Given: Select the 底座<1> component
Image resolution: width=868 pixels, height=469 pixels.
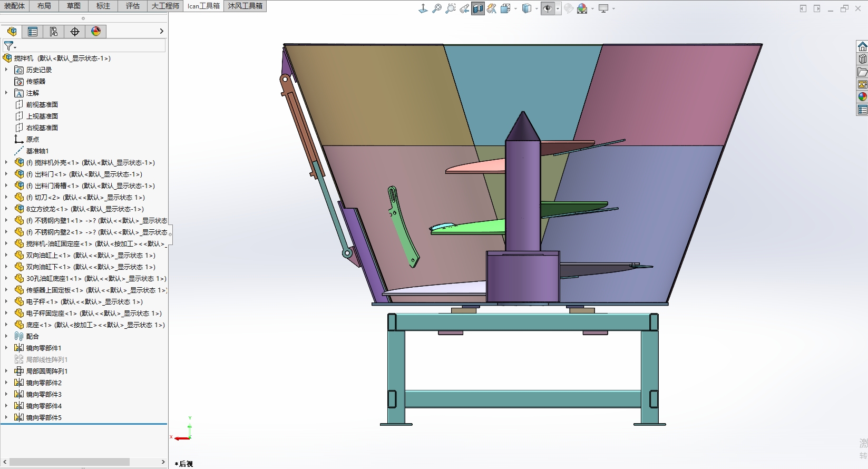Looking at the screenshot, I should click(95, 325).
